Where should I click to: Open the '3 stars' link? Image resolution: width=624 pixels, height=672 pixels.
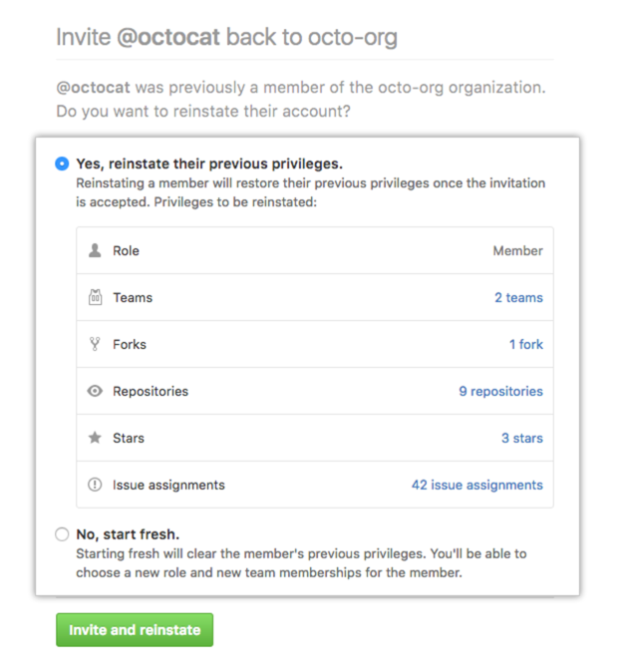(521, 438)
